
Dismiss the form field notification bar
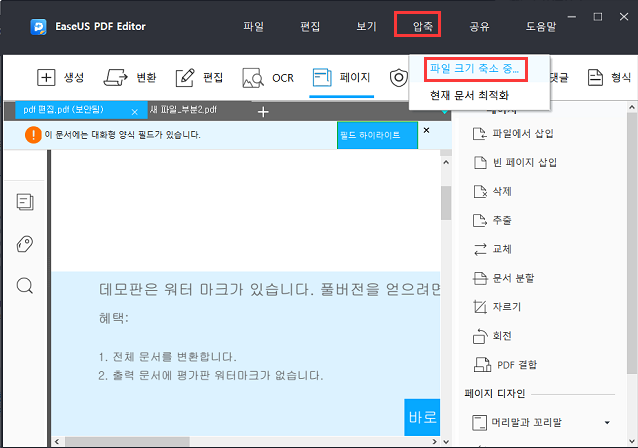click(x=426, y=130)
